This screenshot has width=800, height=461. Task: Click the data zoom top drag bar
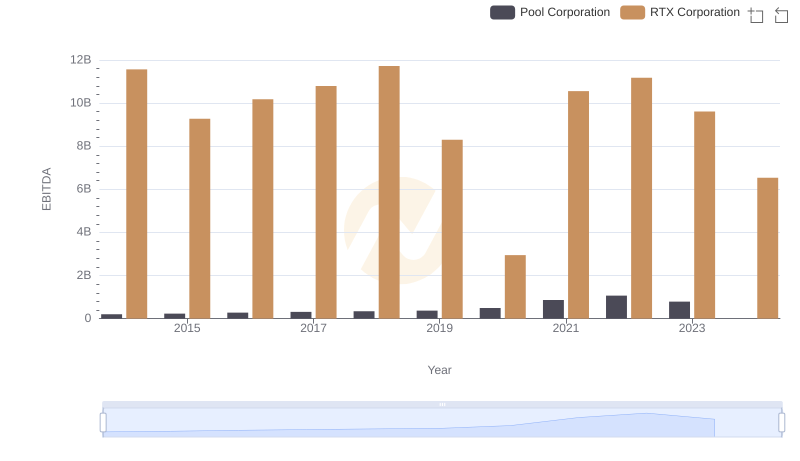(442, 404)
